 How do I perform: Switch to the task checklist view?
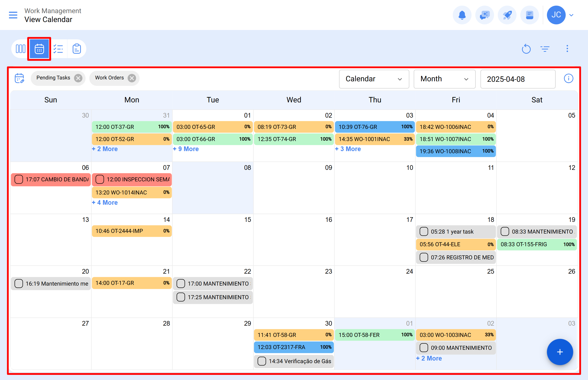tap(58, 48)
